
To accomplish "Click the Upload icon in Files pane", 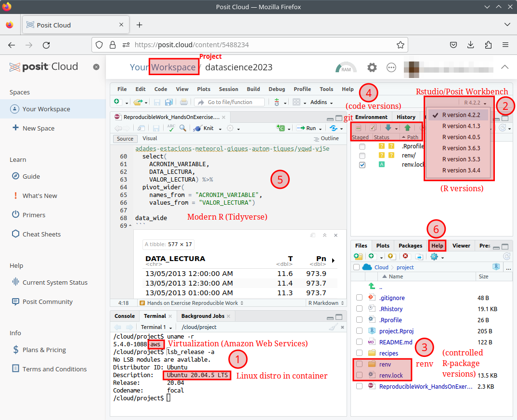I will [391, 256].
